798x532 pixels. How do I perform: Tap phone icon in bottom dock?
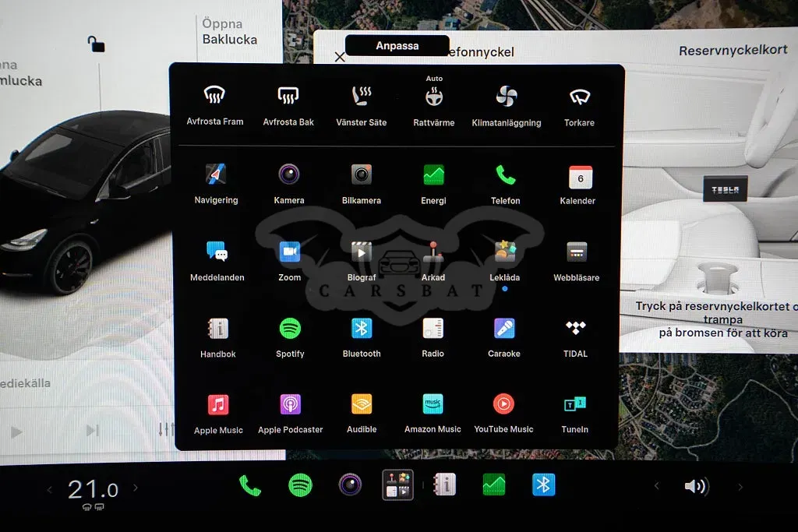(x=250, y=485)
